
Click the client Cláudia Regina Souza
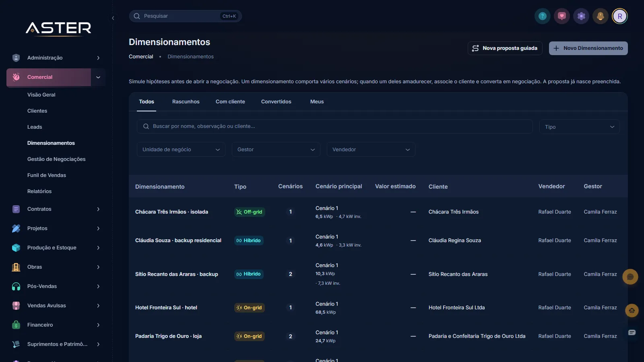pos(455,241)
